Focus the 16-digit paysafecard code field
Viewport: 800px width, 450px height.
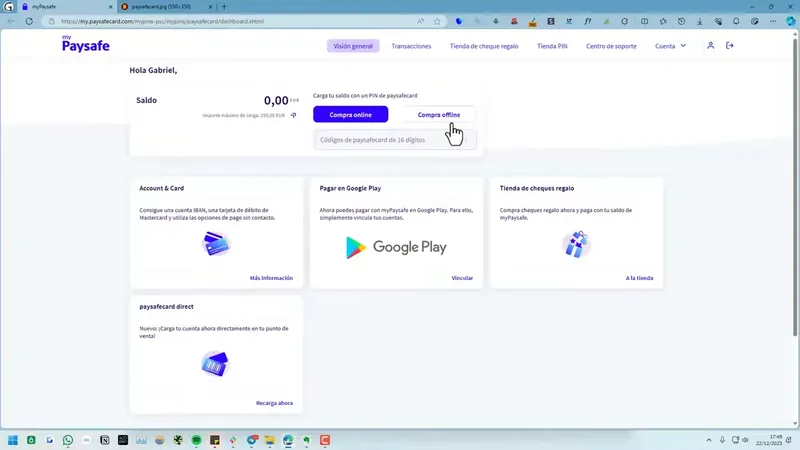(x=395, y=140)
